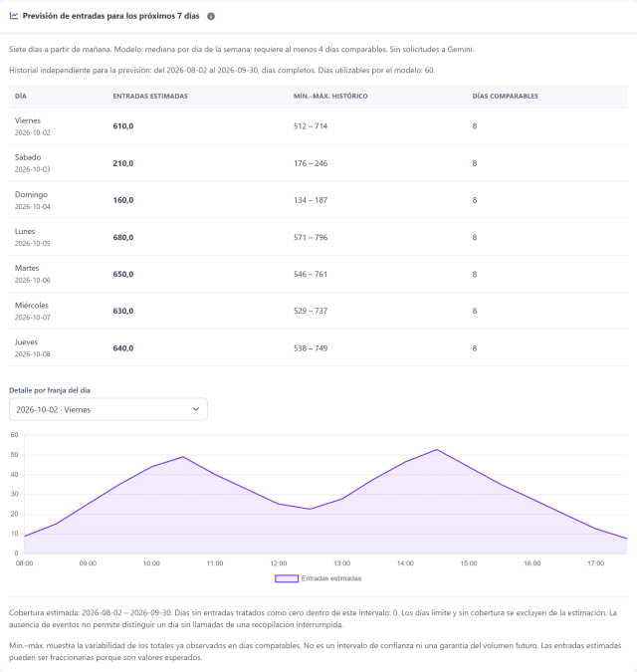The image size is (637, 672).
Task: Select the Jueves row label
Action: pos(26,342)
